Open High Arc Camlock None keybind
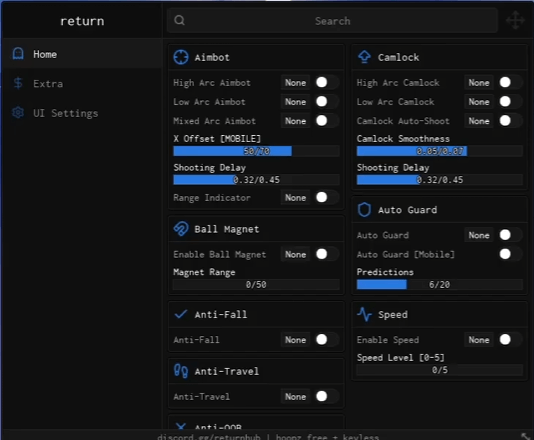Screen dimensions: 534x440 479,83
